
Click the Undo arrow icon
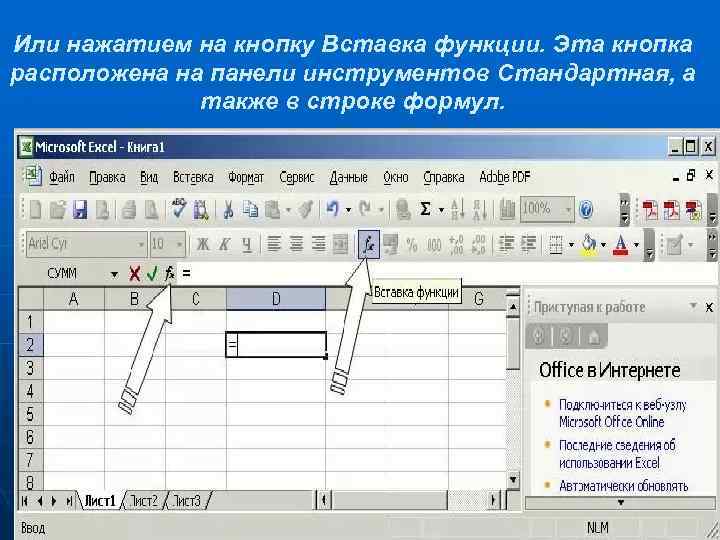click(332, 209)
